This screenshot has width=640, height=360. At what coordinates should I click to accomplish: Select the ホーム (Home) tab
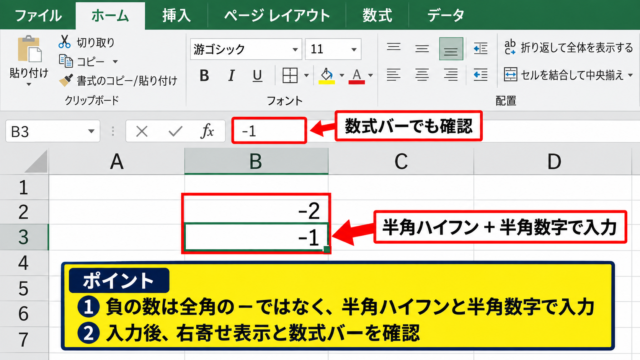110,16
